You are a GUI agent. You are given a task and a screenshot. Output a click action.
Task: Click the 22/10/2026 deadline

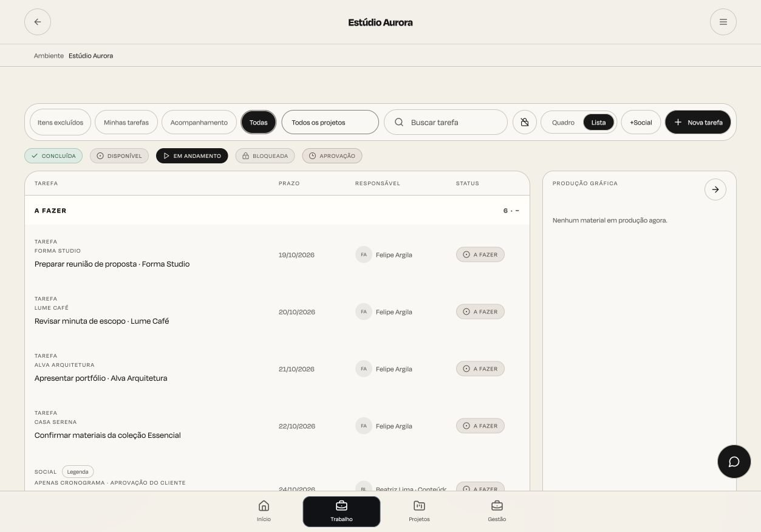pos(297,426)
